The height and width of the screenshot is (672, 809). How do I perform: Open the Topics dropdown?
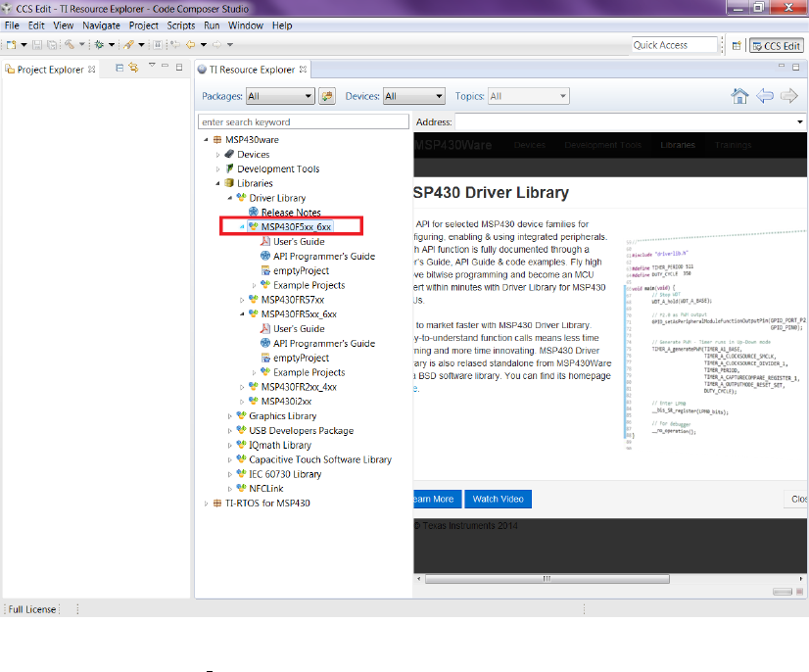click(529, 96)
